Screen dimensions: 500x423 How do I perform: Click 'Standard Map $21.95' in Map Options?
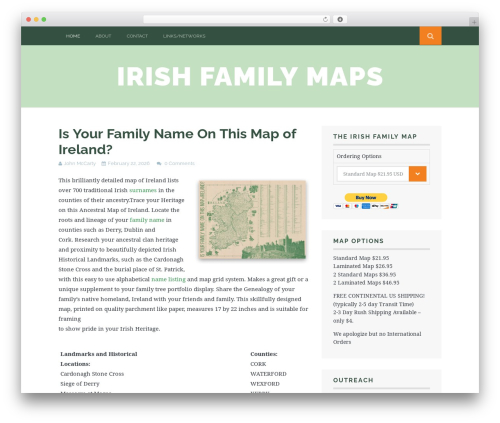pyautogui.click(x=361, y=258)
